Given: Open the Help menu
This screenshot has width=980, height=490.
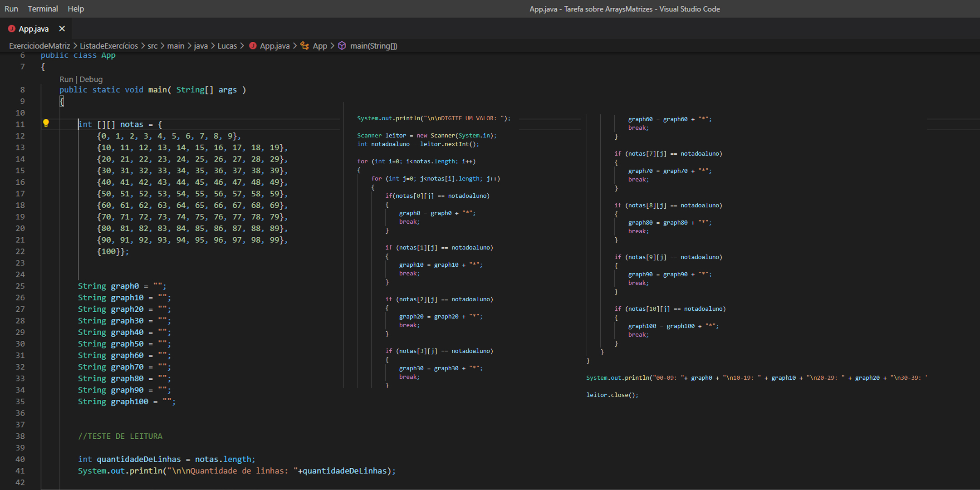Looking at the screenshot, I should [x=75, y=9].
